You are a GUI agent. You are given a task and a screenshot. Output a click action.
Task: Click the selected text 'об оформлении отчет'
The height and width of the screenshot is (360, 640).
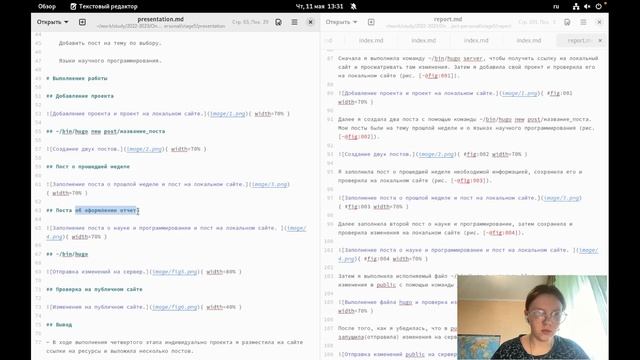tap(106, 210)
